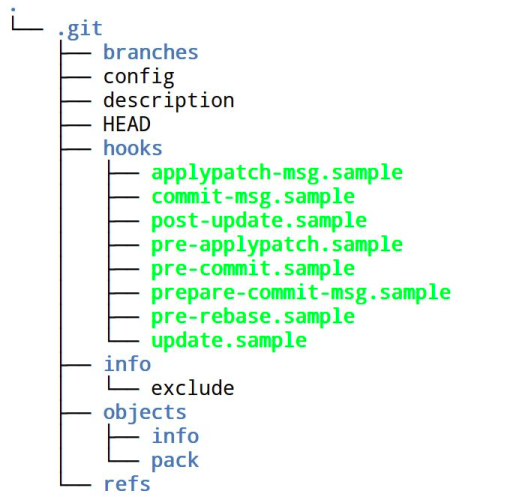The width and height of the screenshot is (516, 497).
Task: Select pre-rebase.sample hook
Action: point(253,317)
